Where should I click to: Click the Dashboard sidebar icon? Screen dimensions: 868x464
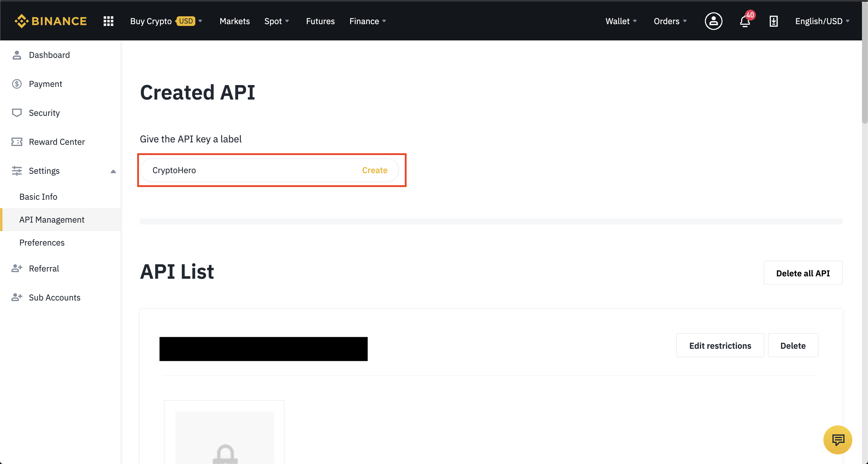click(17, 55)
